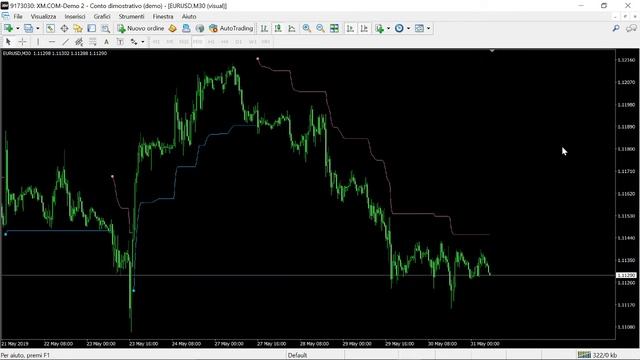This screenshot has height=360, width=640.
Task: Toggle chart auto scroll
Action: [350, 28]
